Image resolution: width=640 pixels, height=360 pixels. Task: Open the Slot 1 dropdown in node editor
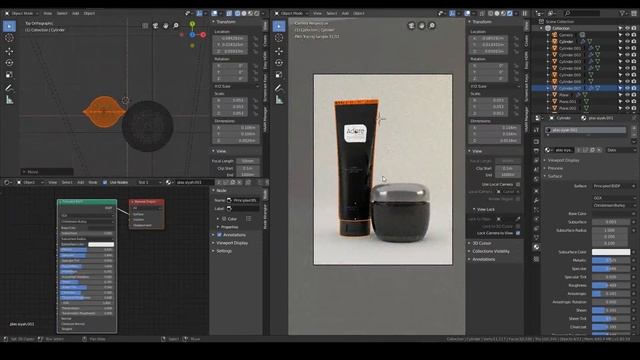[x=149, y=182]
